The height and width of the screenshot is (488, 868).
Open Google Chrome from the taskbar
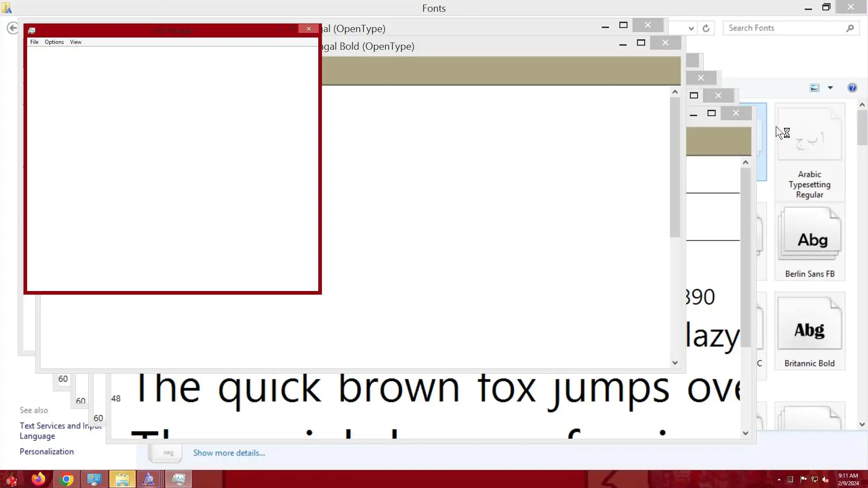tap(66, 479)
